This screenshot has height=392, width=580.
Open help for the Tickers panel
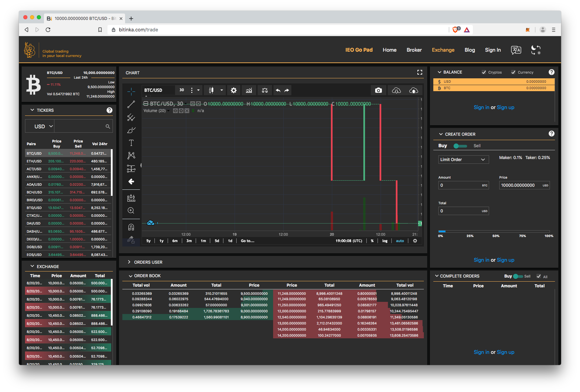pyautogui.click(x=110, y=110)
